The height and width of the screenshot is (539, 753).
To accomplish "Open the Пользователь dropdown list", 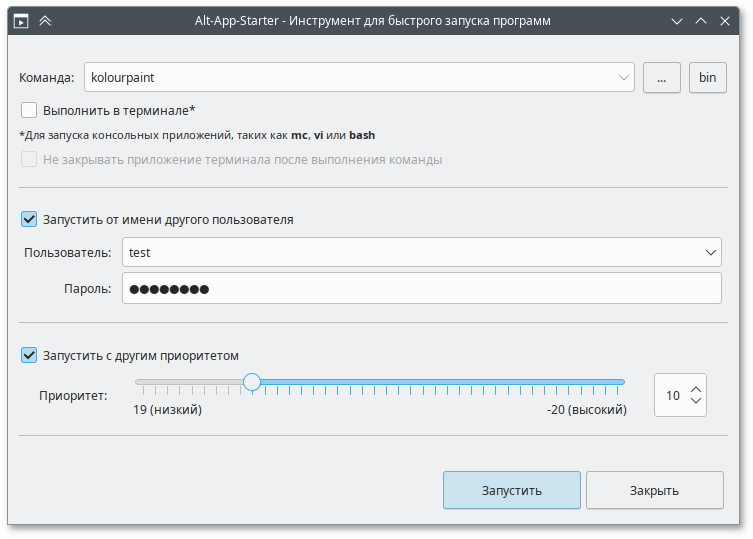I will tap(710, 252).
